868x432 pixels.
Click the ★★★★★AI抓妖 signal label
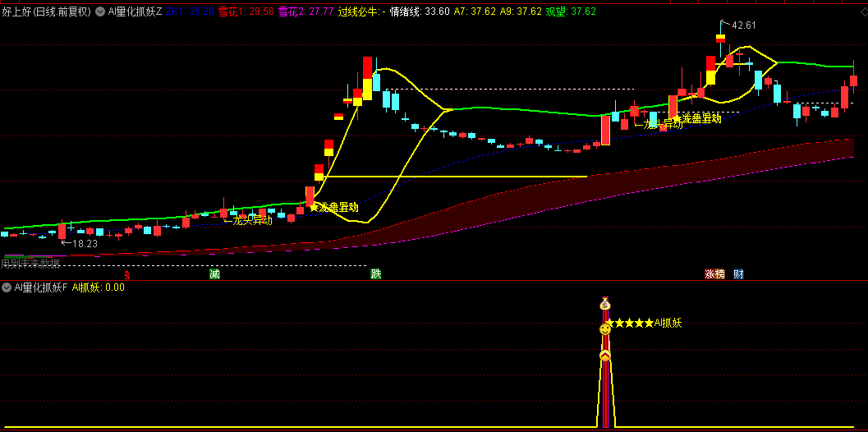pyautogui.click(x=644, y=322)
